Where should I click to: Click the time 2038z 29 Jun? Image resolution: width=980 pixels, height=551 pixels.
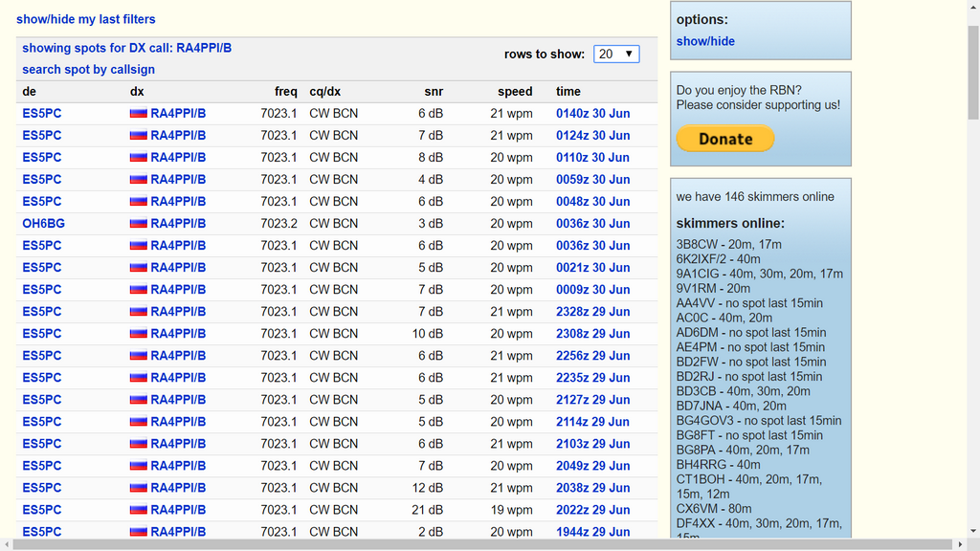pyautogui.click(x=593, y=488)
